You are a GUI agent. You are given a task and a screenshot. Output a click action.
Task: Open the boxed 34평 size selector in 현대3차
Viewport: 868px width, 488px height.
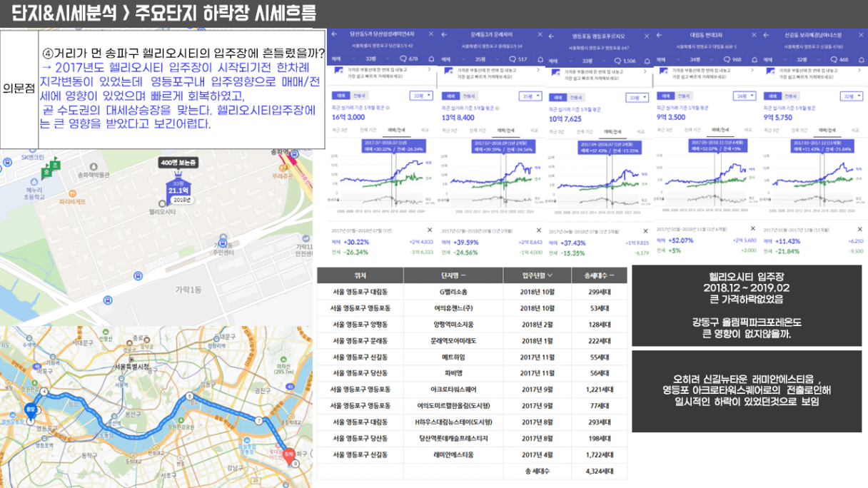(745, 95)
